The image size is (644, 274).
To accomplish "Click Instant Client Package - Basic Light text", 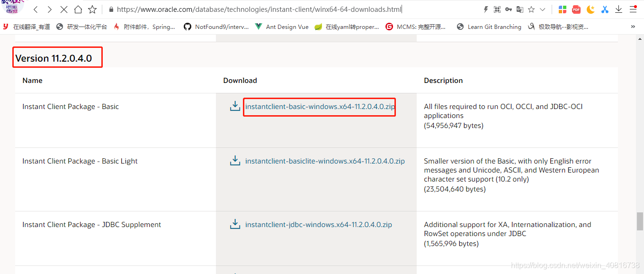I will tap(80, 161).
